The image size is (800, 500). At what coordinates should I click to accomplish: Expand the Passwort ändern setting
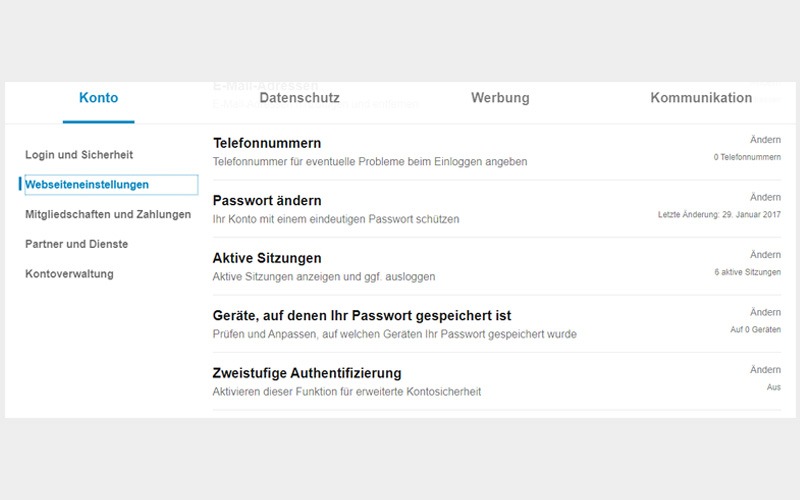[x=267, y=200]
